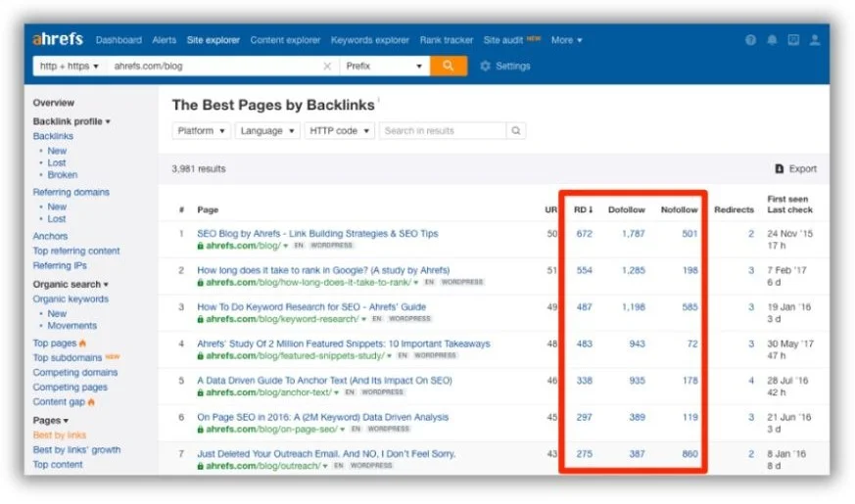
Task: Open the user profile icon
Action: coord(814,40)
